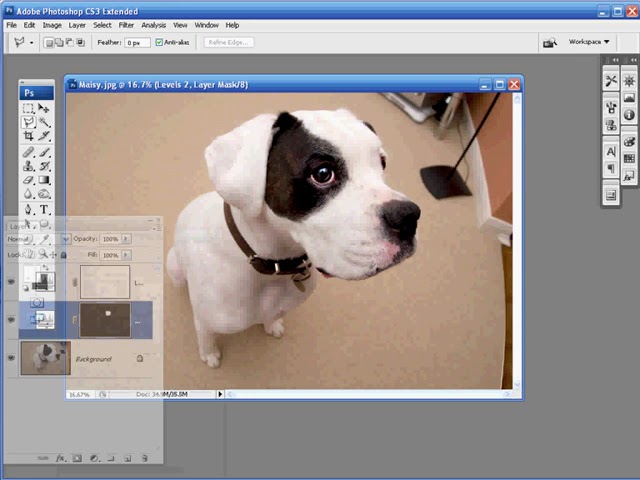The image size is (640, 480).
Task: Hide the selected Levels 2 layer
Action: point(11,320)
